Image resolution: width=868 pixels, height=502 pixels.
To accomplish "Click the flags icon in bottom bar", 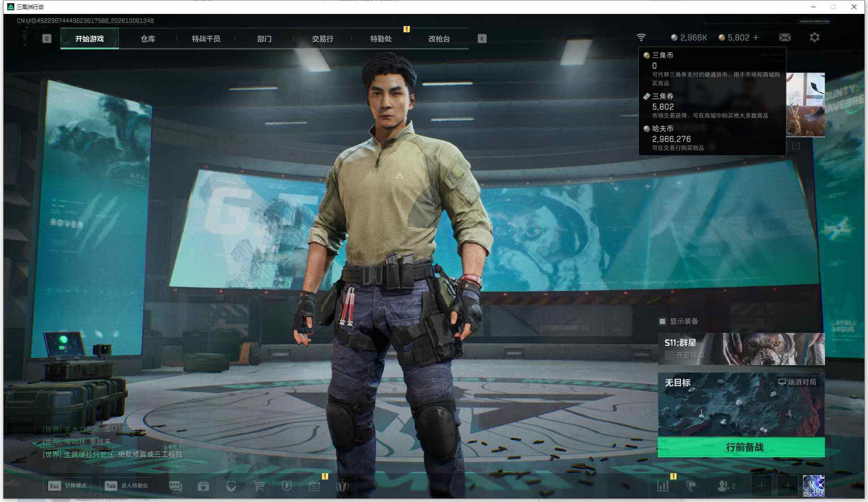I will (691, 485).
